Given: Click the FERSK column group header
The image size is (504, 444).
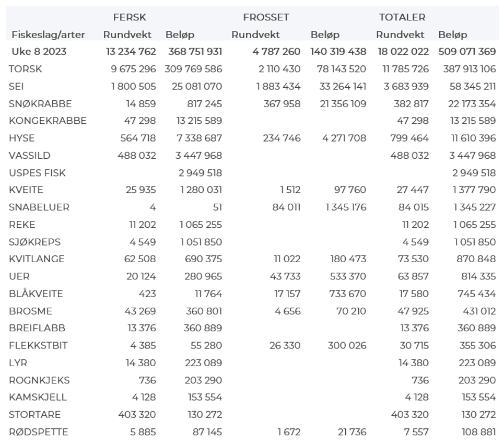Looking at the screenshot, I should pos(130,17).
